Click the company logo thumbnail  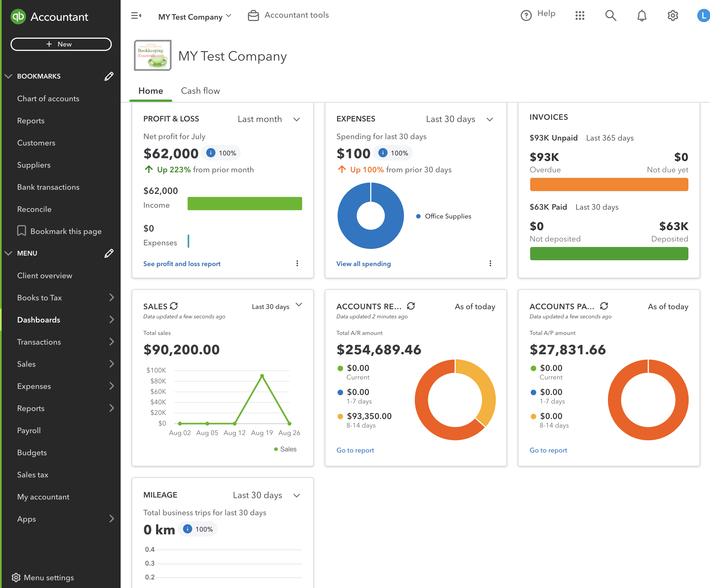point(153,55)
